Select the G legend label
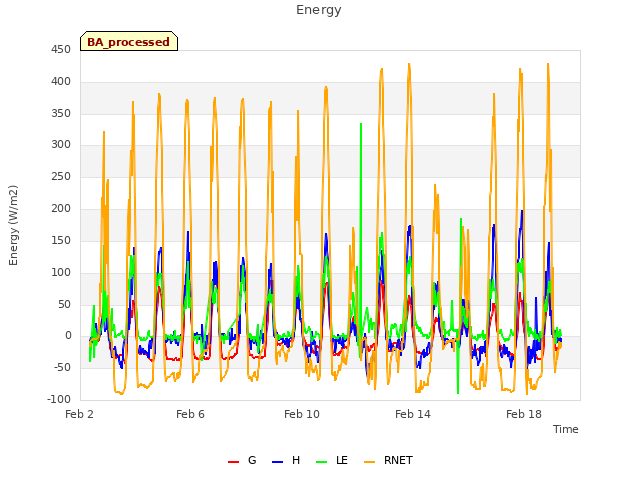 pyautogui.click(x=252, y=460)
